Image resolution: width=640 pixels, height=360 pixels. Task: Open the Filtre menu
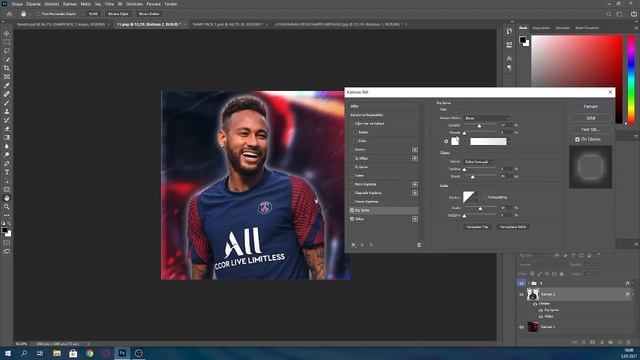coord(109,4)
